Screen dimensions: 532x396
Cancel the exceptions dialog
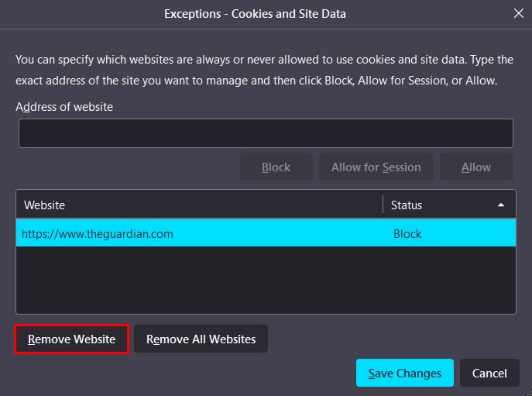coord(489,373)
